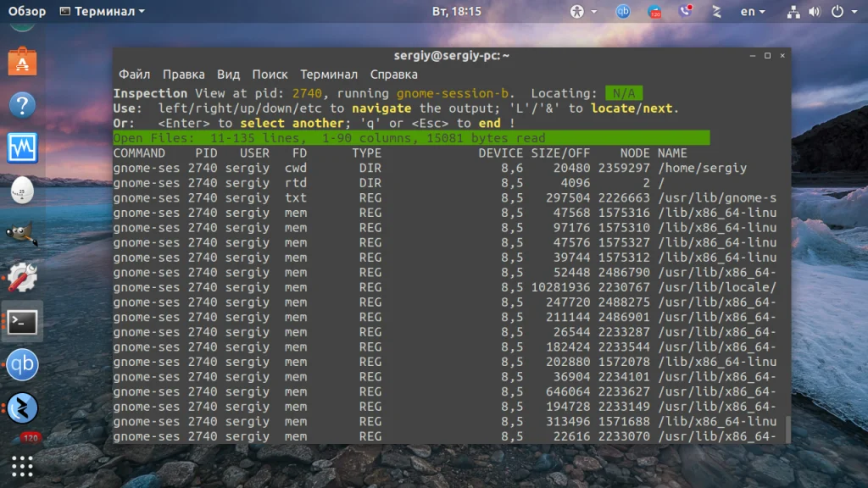Click the SIZE/OFF column header
Image resolution: width=868 pixels, height=488 pixels.
[560, 152]
